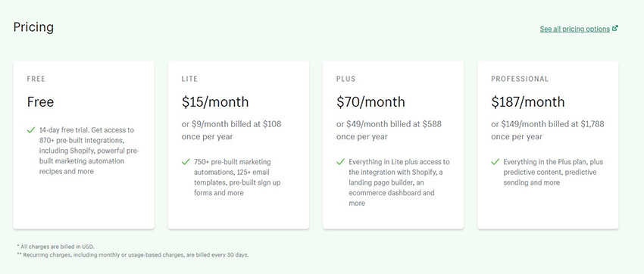Click the All charges billed in USD footnote
This screenshot has height=274, width=644.
pyautogui.click(x=55, y=247)
